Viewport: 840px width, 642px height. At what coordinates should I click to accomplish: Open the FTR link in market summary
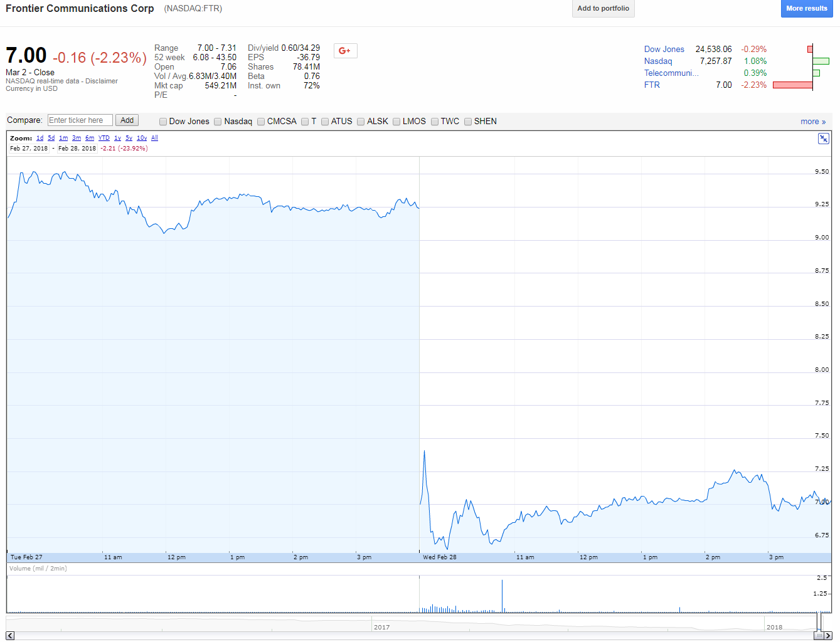[652, 85]
